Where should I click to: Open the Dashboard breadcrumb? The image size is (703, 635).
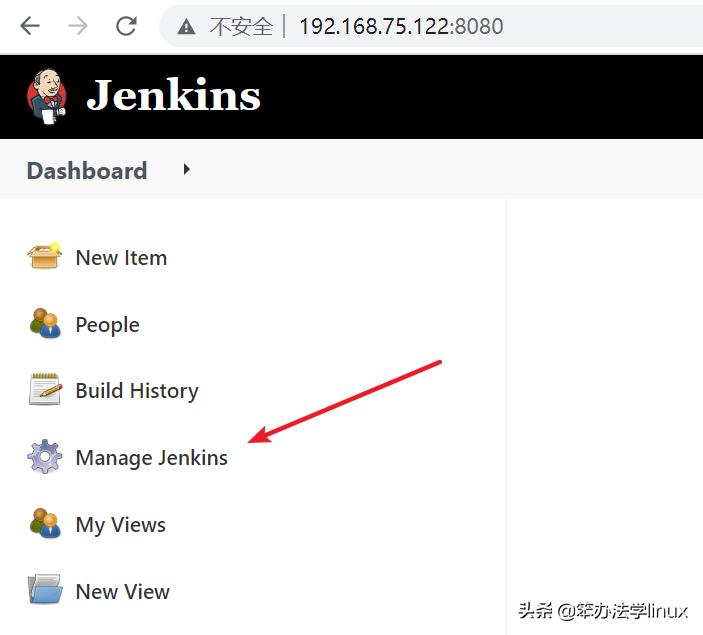(87, 171)
